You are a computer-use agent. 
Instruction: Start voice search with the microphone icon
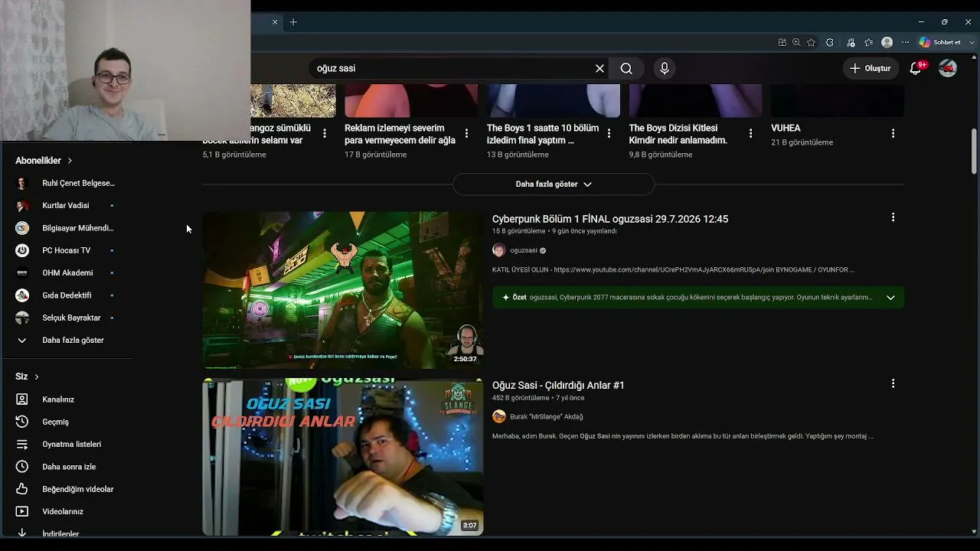point(665,68)
